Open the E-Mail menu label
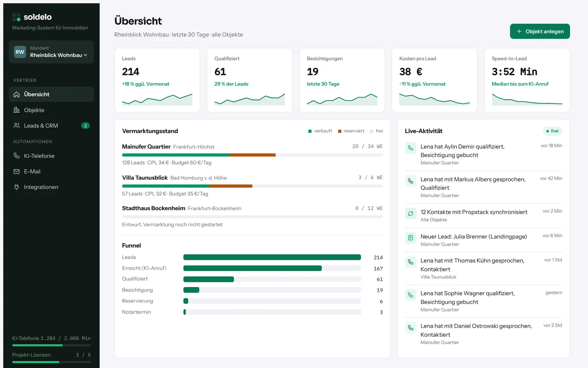Screen dimensions: 588x368 tap(32, 171)
